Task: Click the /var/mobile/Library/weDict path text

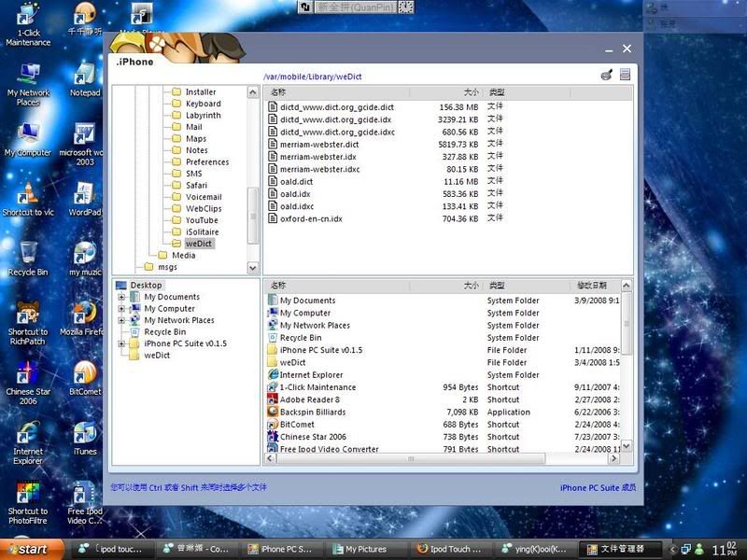Action: pos(312,77)
